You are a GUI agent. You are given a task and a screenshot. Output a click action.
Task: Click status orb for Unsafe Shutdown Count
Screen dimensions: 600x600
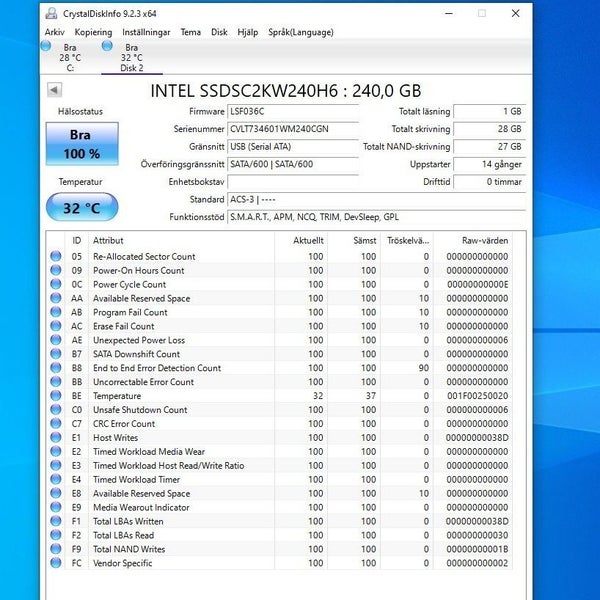click(56, 409)
